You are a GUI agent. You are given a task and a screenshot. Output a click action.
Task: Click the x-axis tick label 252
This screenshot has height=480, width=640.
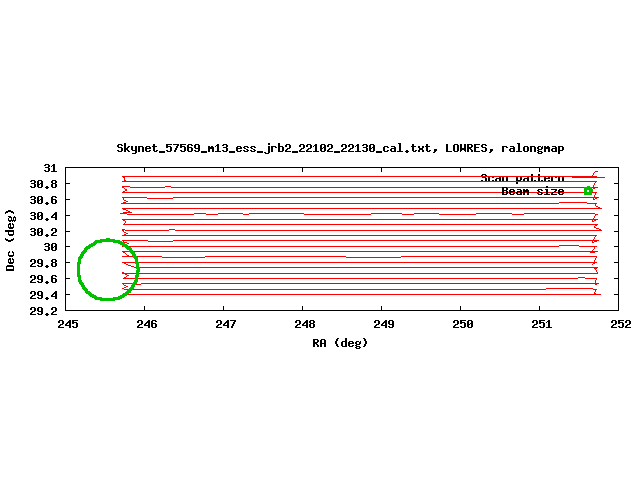(x=621, y=324)
